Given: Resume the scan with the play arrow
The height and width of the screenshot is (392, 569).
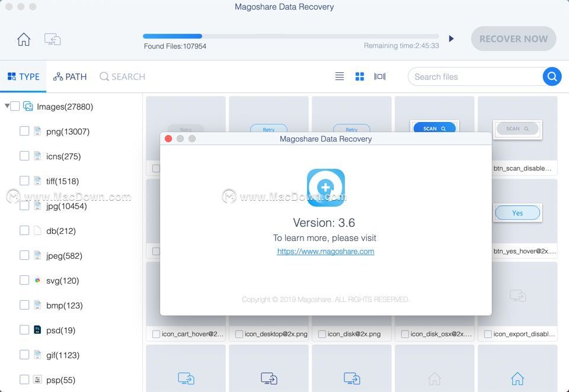Looking at the screenshot, I should 451,38.
